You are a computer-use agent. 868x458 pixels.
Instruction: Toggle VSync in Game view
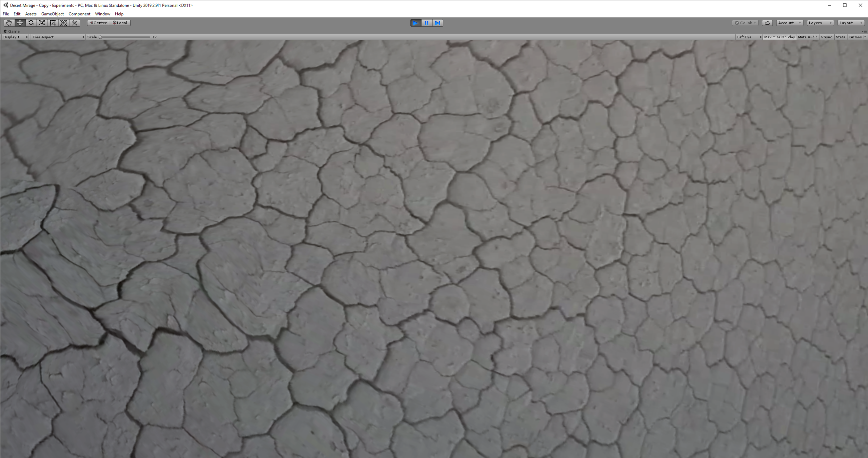tap(827, 37)
